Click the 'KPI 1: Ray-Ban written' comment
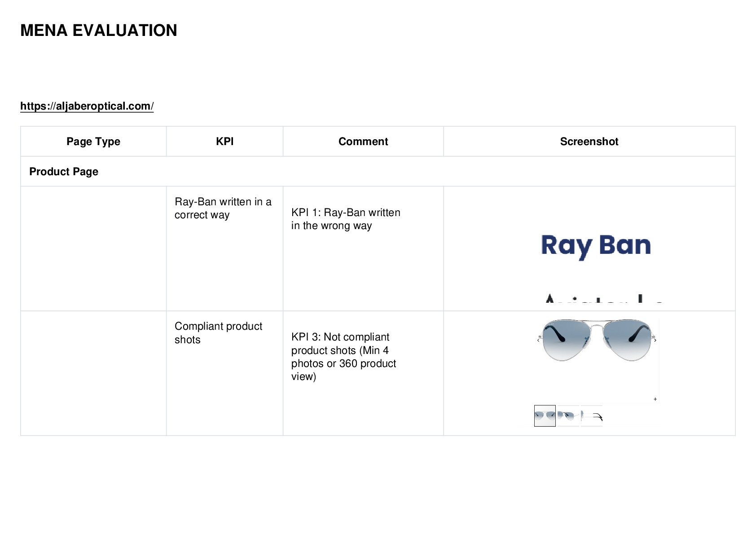The image size is (756, 535). pos(346,219)
